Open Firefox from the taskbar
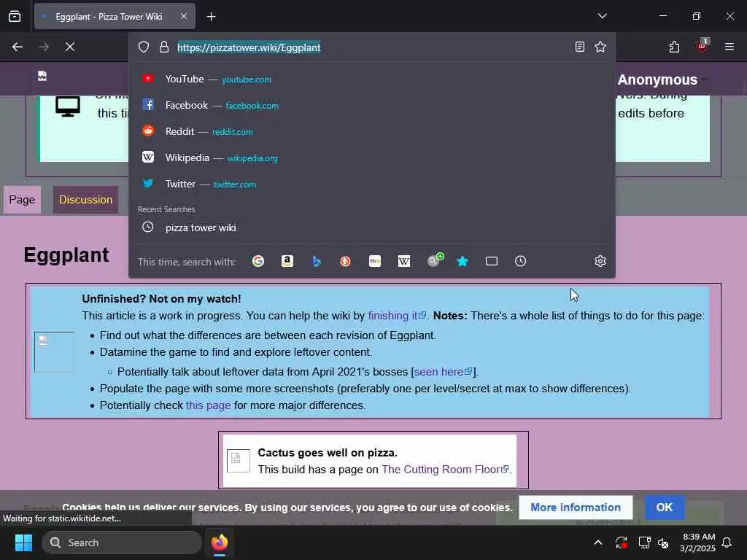The height and width of the screenshot is (560, 747). pos(220,542)
